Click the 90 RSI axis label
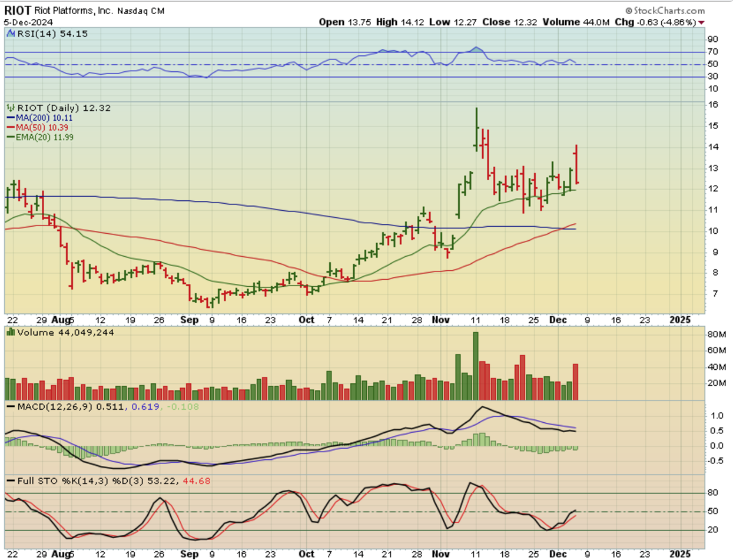733x560 pixels. (712, 39)
